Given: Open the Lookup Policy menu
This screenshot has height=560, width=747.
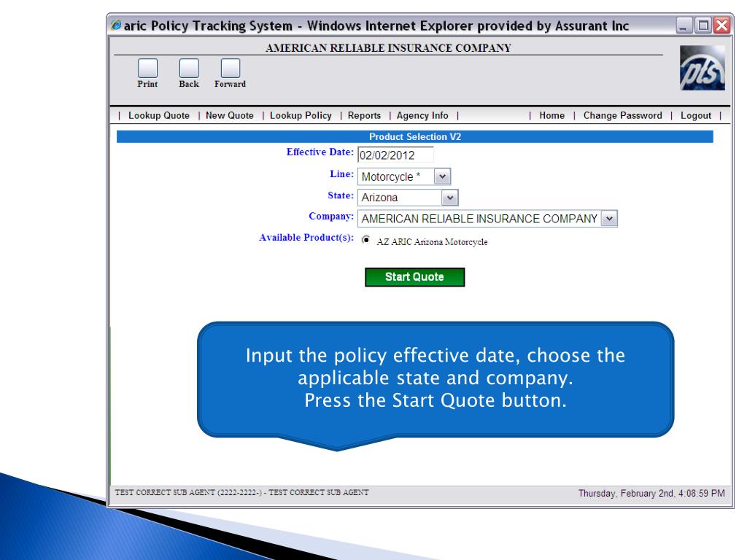Looking at the screenshot, I should click(301, 115).
